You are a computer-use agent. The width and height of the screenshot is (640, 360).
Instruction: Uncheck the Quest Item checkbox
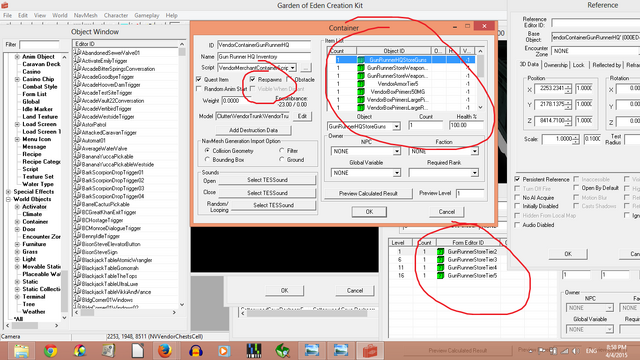click(x=199, y=79)
